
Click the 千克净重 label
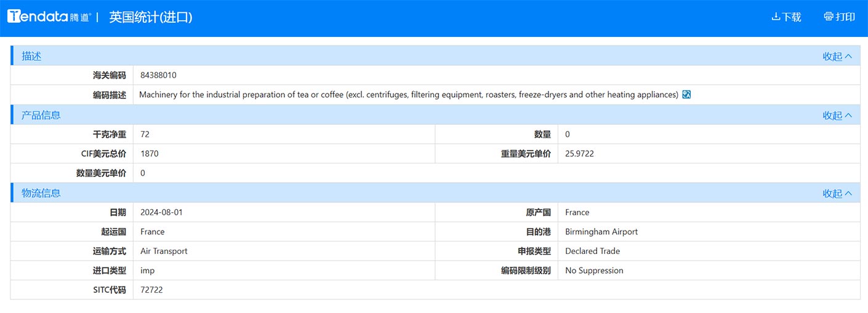pyautogui.click(x=109, y=134)
